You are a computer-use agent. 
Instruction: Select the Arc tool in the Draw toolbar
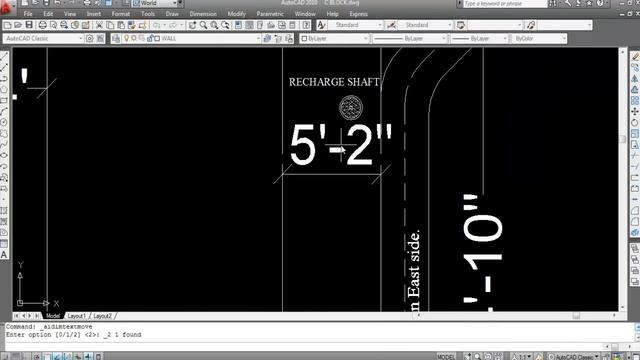point(4,111)
